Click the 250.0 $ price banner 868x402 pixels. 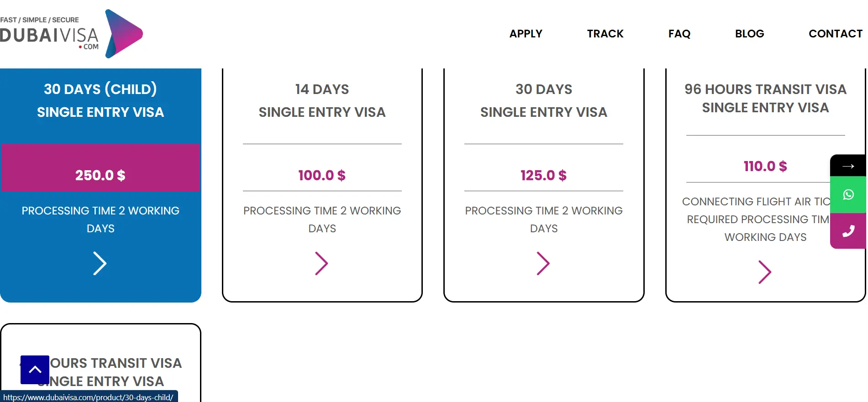(x=100, y=175)
